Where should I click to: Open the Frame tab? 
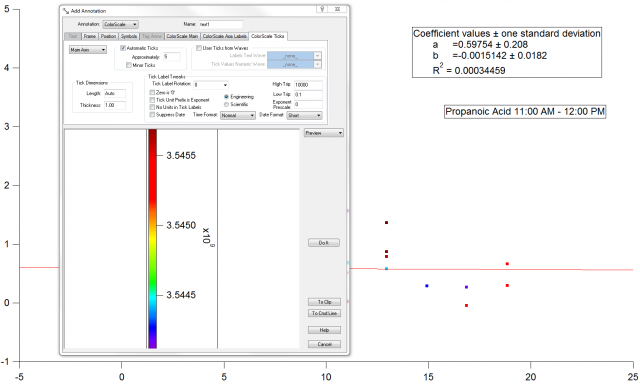[x=89, y=36]
